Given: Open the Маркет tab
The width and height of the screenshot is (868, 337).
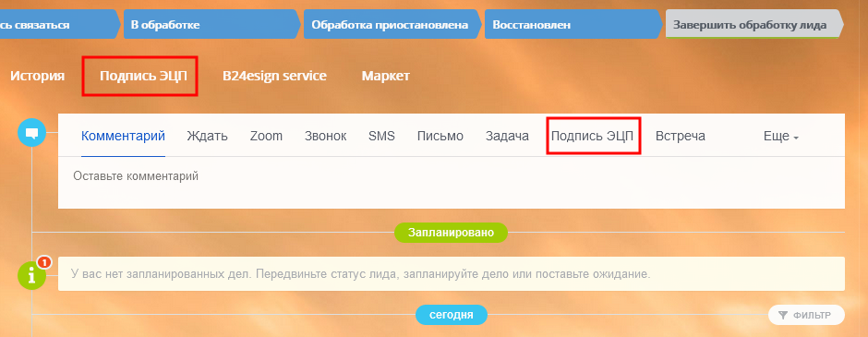Looking at the screenshot, I should click(x=386, y=77).
